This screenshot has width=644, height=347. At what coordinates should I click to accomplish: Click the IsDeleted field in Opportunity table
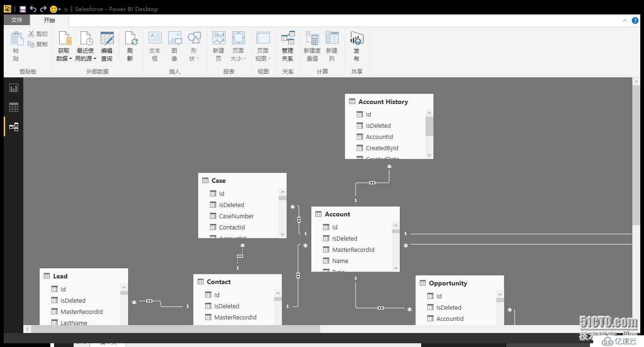[449, 307]
